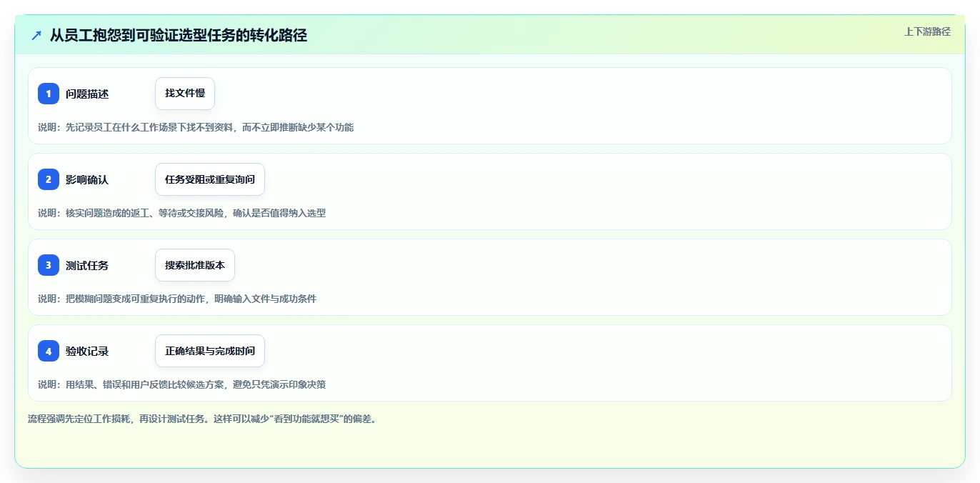Click the note starting 说明：先记录员工
Image resolution: width=980 pixels, height=483 pixels.
point(196,127)
